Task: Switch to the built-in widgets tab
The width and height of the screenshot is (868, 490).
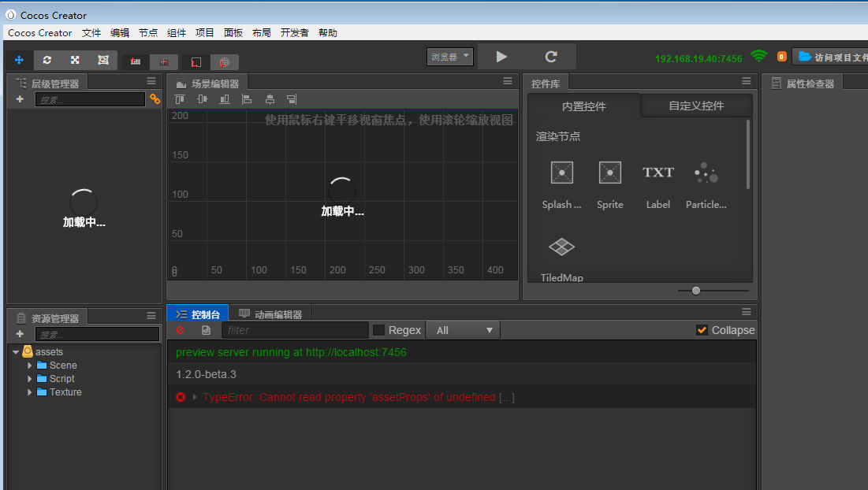Action: point(583,106)
